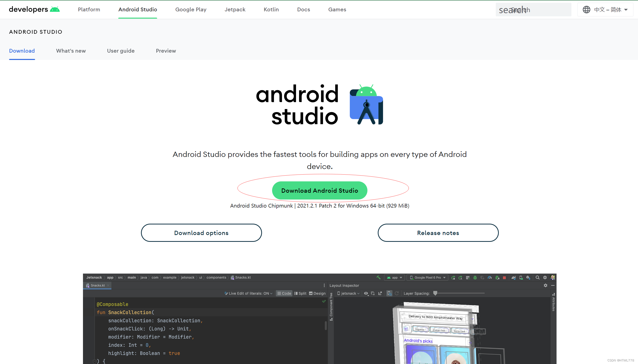Click Attach Debugger to Android Process icon
The height and width of the screenshot is (364, 638).
[497, 278]
